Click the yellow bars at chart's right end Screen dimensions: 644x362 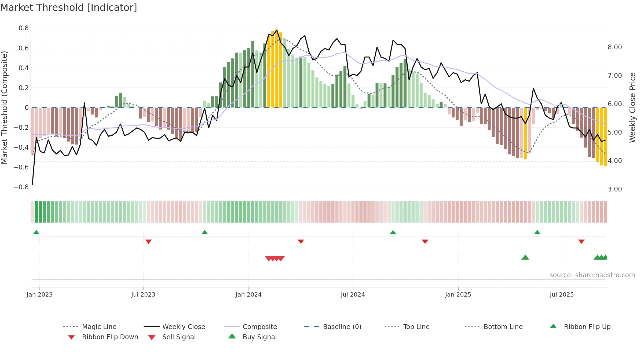click(x=602, y=137)
